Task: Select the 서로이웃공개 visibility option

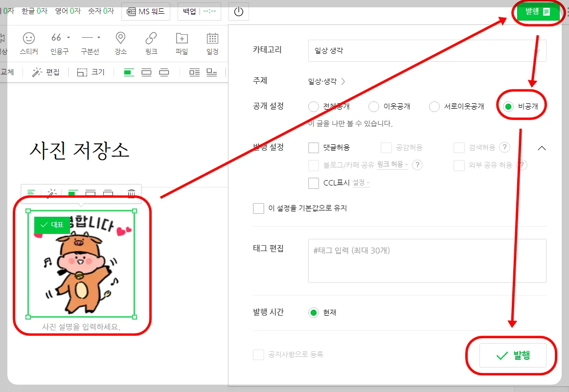Action: [x=434, y=107]
